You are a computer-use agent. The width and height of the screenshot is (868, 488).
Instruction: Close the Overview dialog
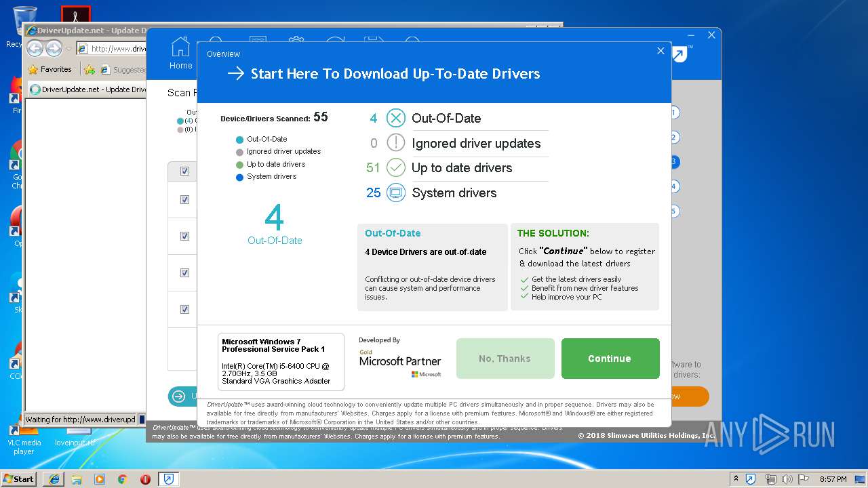point(661,51)
